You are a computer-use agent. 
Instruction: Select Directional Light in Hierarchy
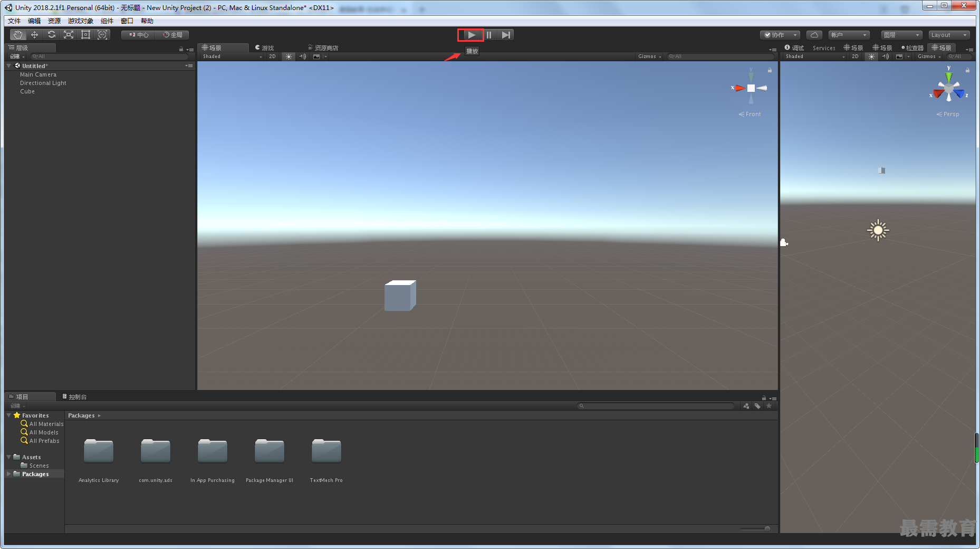pyautogui.click(x=43, y=83)
